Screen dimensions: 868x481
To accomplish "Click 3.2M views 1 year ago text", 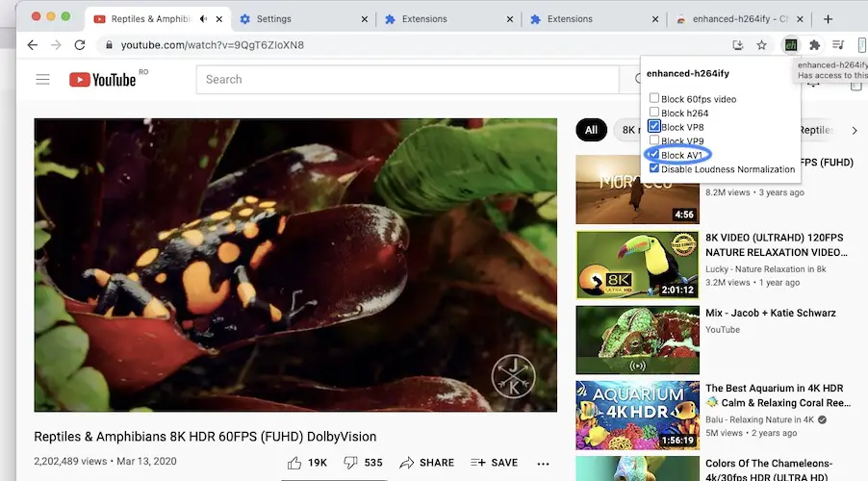I will (753, 282).
